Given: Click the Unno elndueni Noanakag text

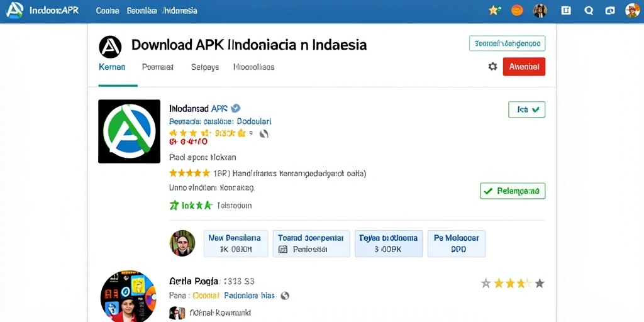Looking at the screenshot, I should 211,189.
